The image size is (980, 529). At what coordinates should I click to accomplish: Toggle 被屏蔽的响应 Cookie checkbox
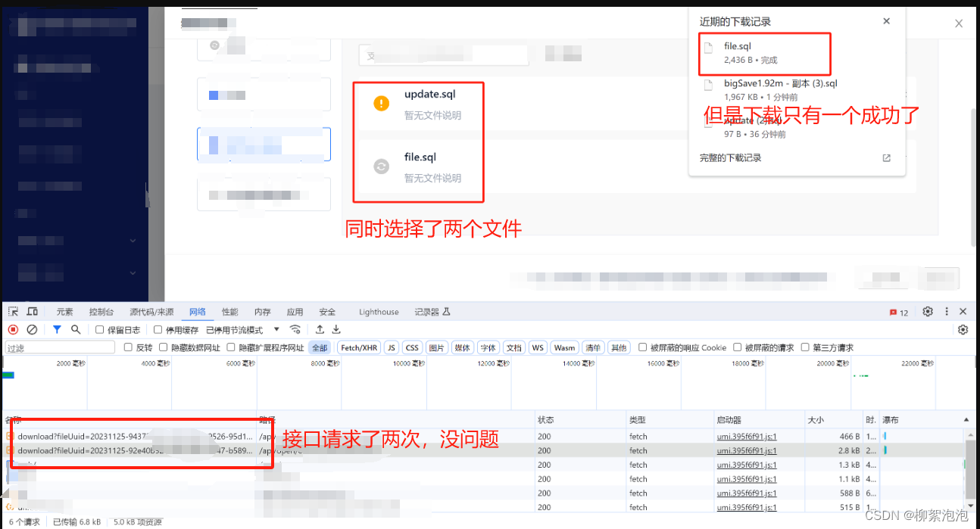[x=643, y=348]
